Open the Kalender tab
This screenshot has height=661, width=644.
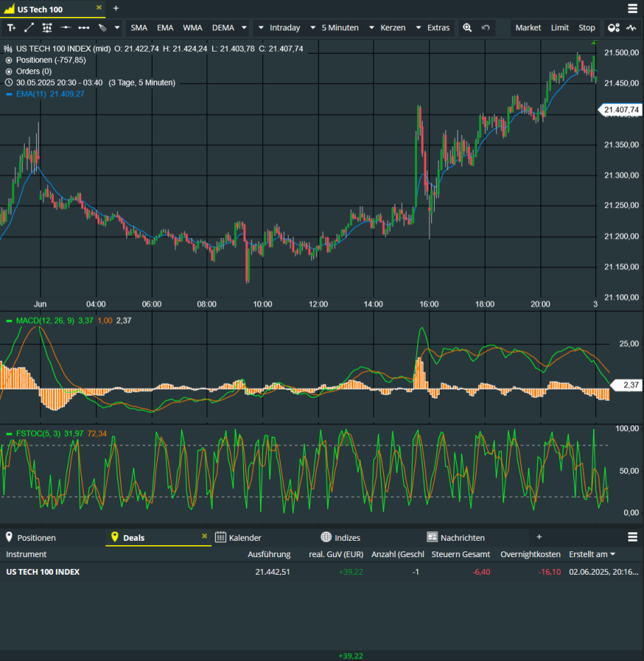[x=245, y=538]
